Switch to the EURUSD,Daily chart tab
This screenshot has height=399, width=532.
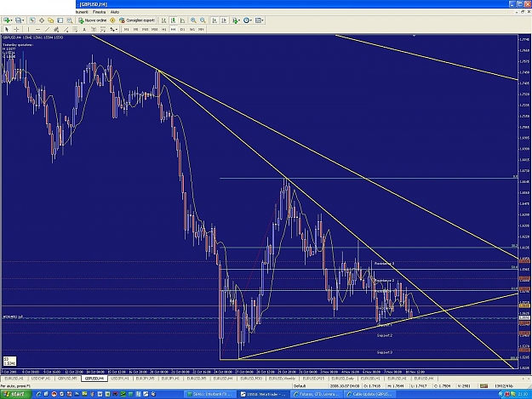pyautogui.click(x=343, y=379)
